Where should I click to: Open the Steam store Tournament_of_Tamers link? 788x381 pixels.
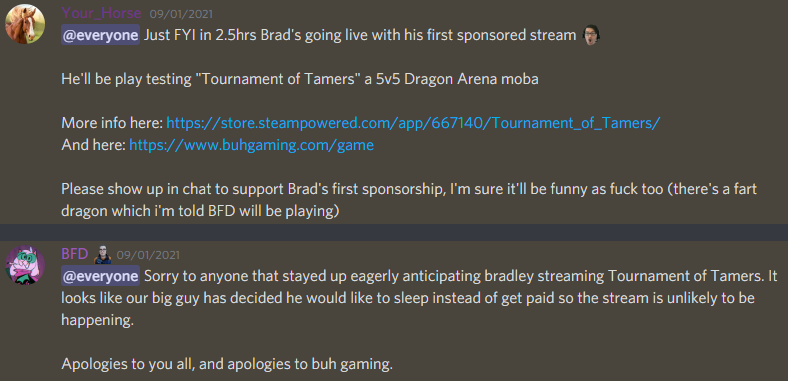click(413, 123)
